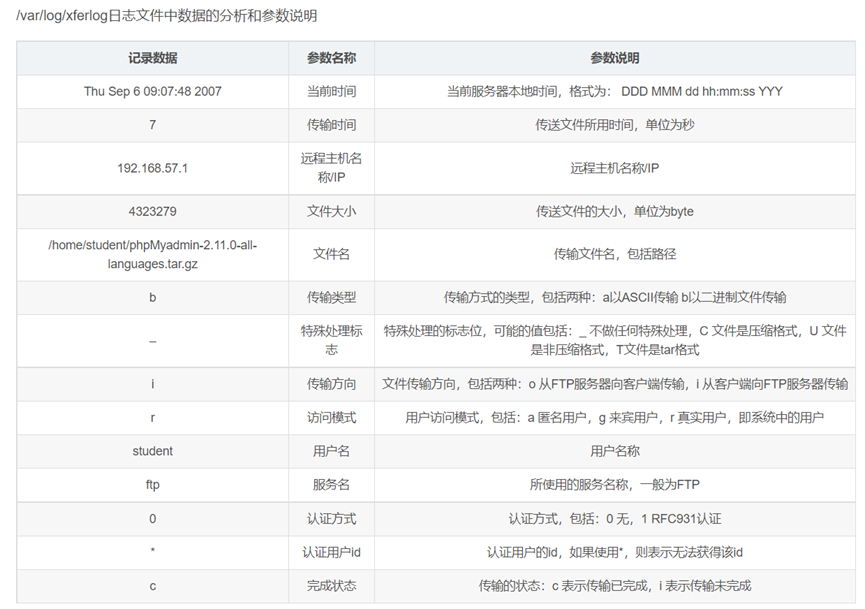This screenshot has width=865, height=609.
Task: Click the student username cell
Action: [152, 451]
